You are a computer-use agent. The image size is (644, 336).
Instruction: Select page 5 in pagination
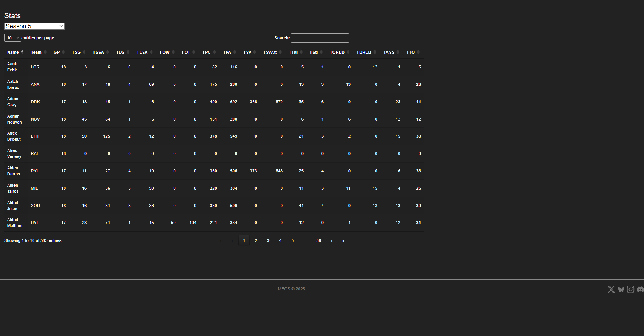pyautogui.click(x=293, y=241)
